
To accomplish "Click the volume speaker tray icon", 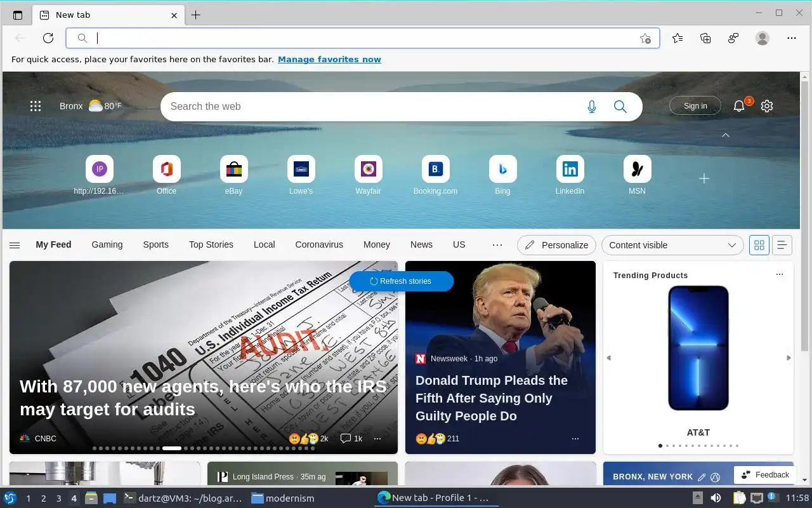I will coord(716,498).
